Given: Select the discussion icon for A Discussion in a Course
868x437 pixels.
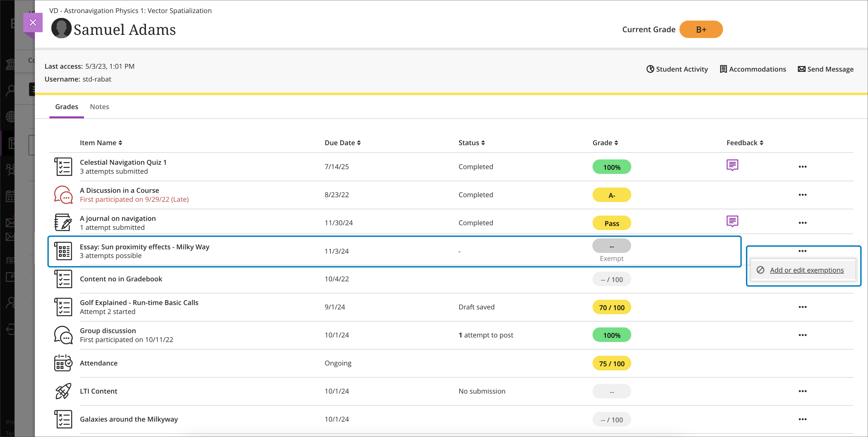Looking at the screenshot, I should click(63, 195).
